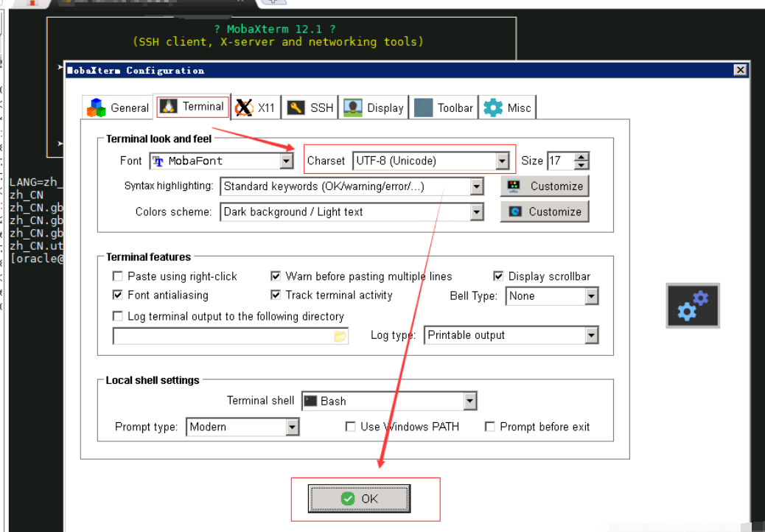Click the MobaXterm 12.1 banner text

275,29
